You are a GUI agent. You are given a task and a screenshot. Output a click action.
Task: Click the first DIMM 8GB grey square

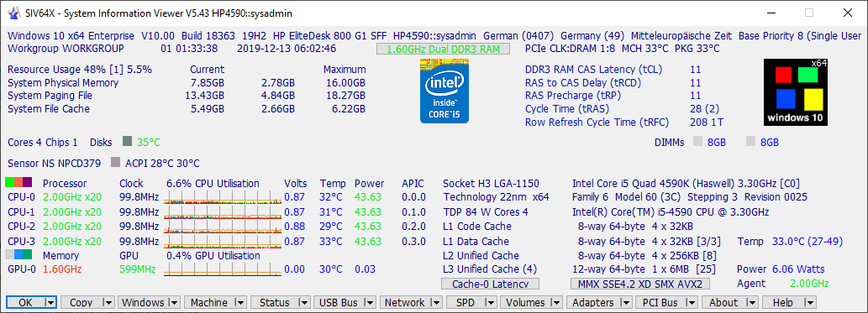tap(697, 142)
